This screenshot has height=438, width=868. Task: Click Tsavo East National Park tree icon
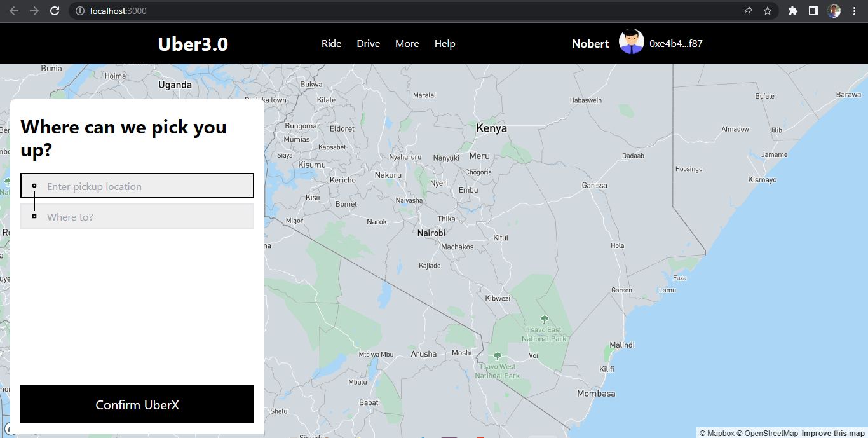544,319
